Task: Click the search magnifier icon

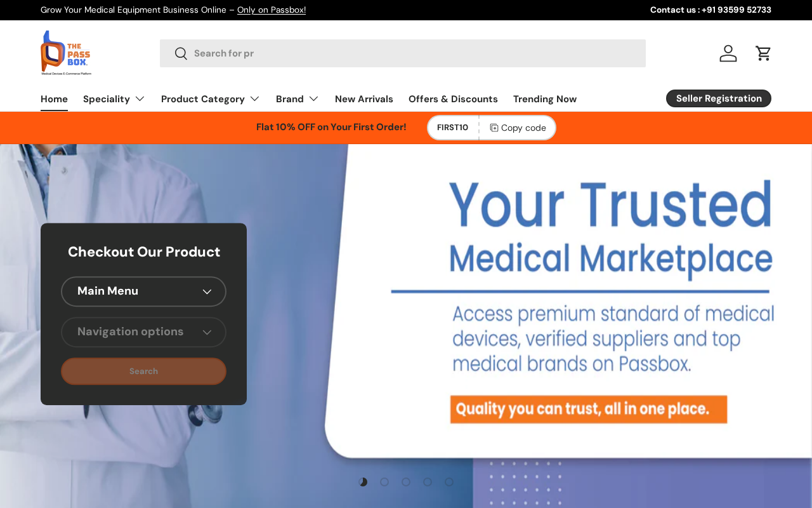Action: tap(181, 53)
